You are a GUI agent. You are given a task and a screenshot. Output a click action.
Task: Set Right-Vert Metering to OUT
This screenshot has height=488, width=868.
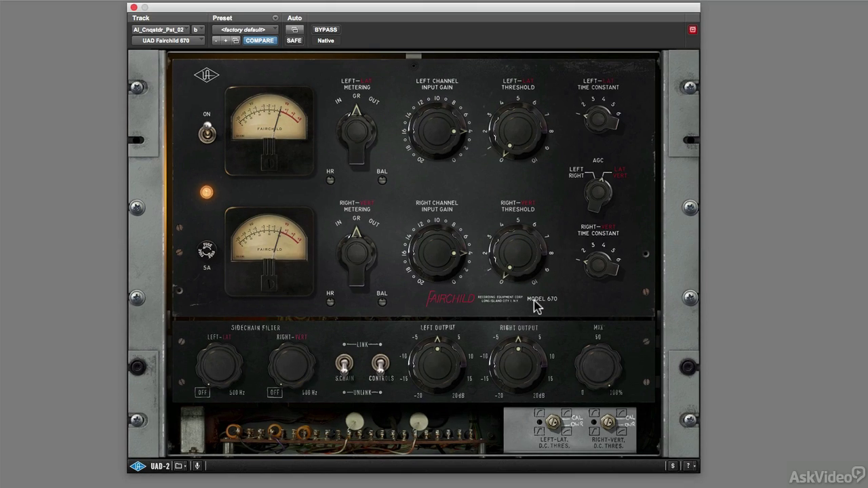click(374, 223)
